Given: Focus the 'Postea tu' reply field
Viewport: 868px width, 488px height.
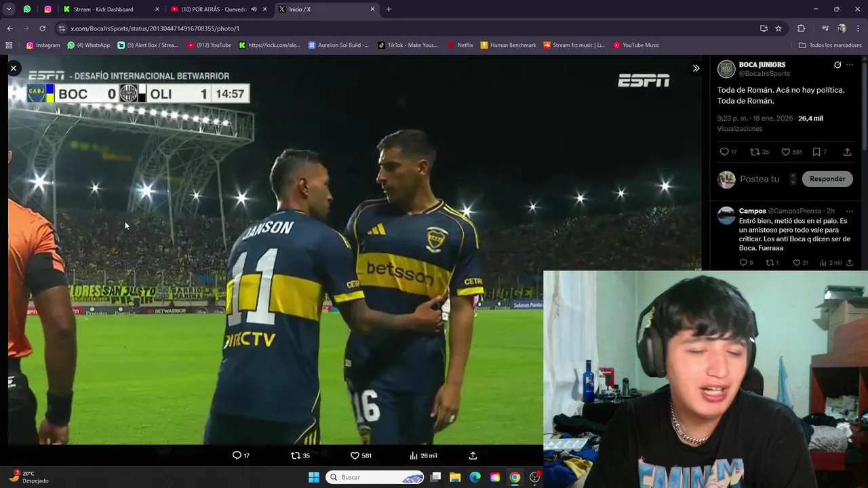Looking at the screenshot, I should coord(759,179).
